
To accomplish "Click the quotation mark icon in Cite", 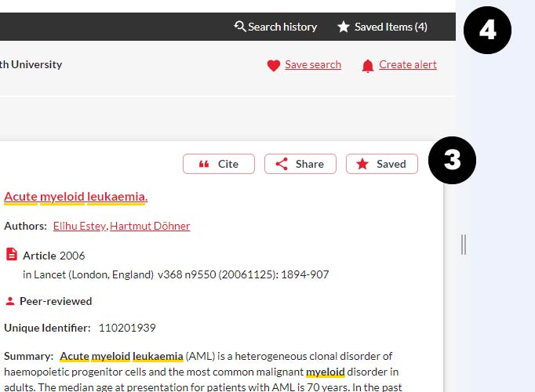I will pos(204,164).
